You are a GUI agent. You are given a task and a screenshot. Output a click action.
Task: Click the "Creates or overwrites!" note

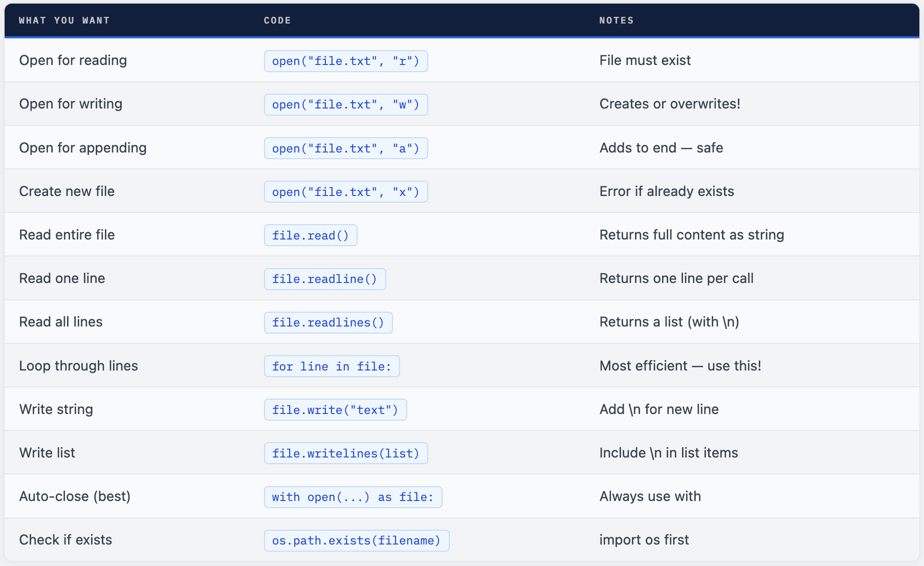670,104
